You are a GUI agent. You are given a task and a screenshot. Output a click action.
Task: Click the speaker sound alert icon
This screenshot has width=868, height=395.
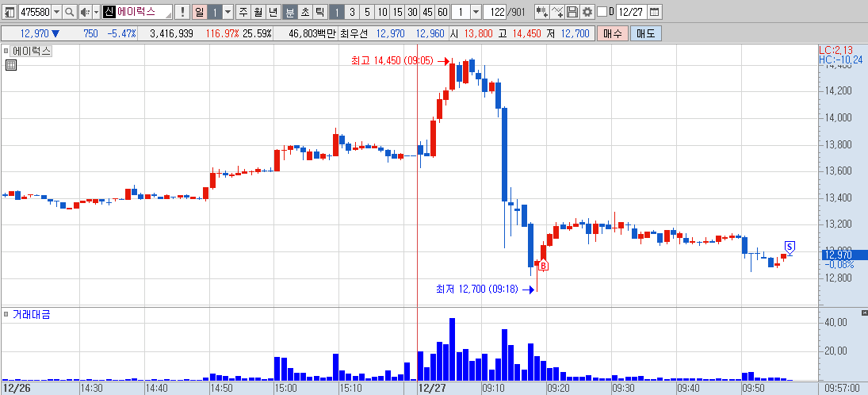tap(84, 12)
